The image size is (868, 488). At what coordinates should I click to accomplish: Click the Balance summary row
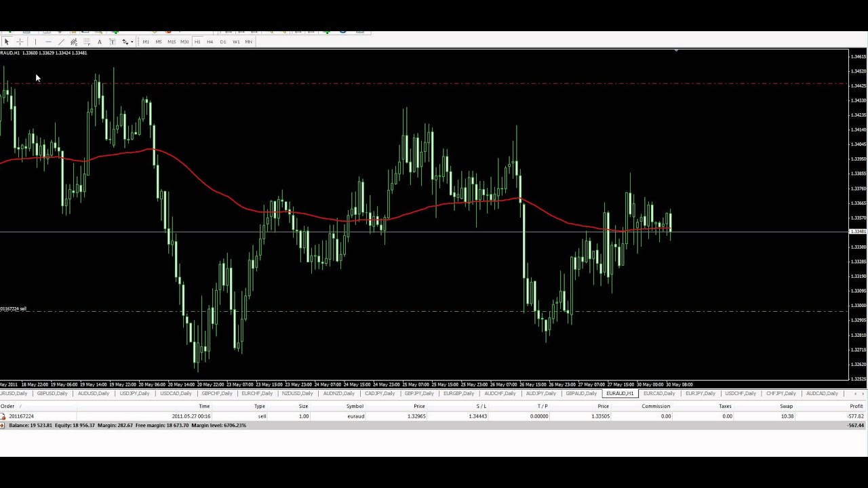434,426
